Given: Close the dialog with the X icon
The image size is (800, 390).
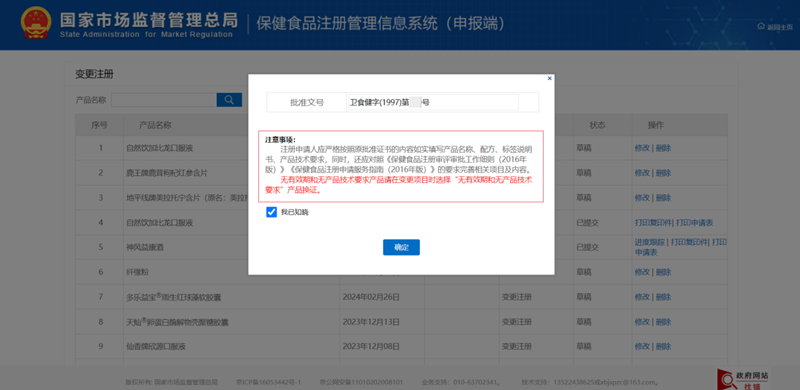Looking at the screenshot, I should click(x=549, y=79).
